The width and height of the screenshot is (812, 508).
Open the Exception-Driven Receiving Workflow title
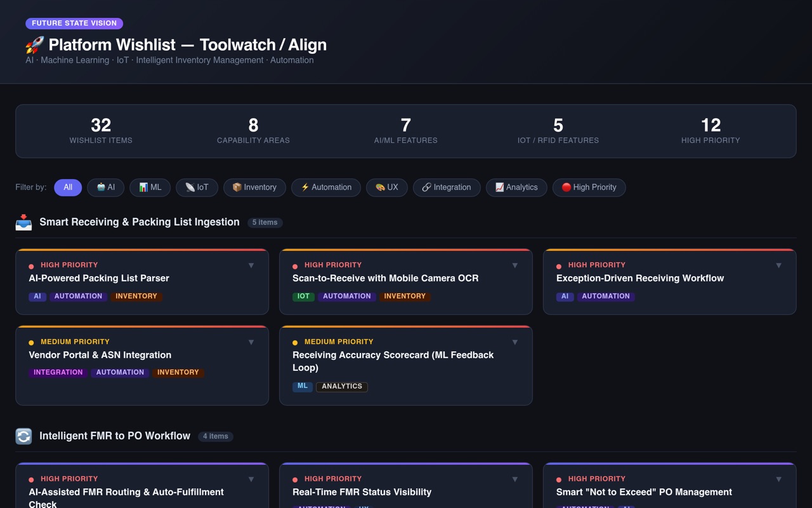point(640,278)
